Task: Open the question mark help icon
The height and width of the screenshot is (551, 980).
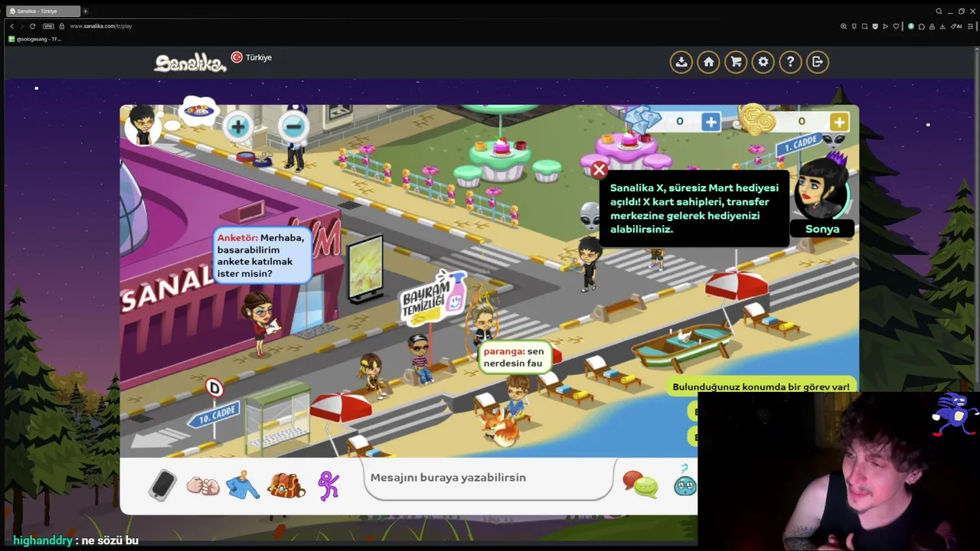Action: (790, 62)
